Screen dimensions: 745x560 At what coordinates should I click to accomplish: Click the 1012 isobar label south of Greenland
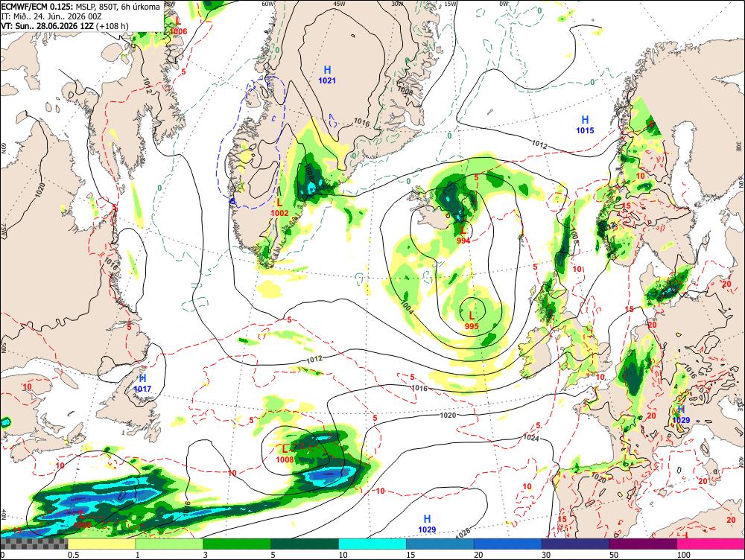coord(314,359)
